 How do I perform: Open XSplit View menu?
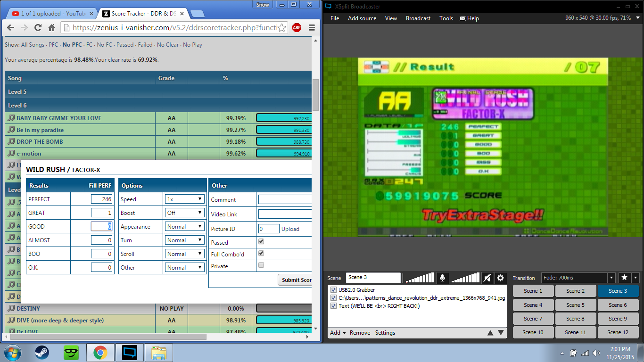pos(391,18)
